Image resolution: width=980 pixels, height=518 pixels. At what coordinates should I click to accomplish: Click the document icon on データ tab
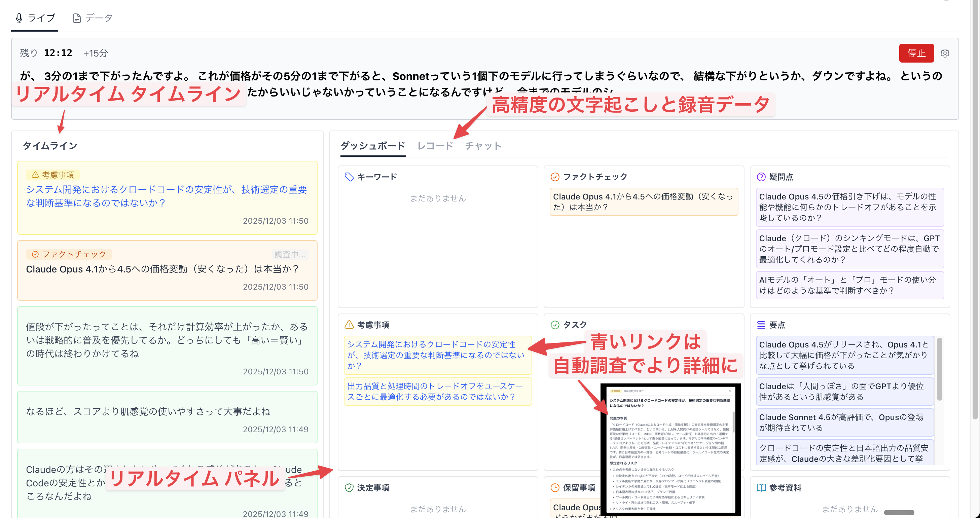(x=77, y=18)
